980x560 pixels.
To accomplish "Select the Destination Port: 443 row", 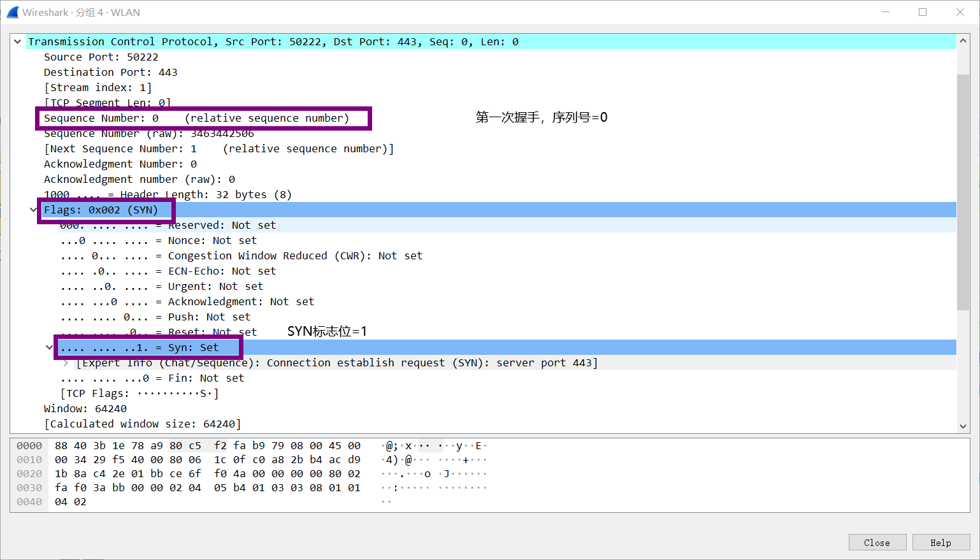I will tap(110, 72).
